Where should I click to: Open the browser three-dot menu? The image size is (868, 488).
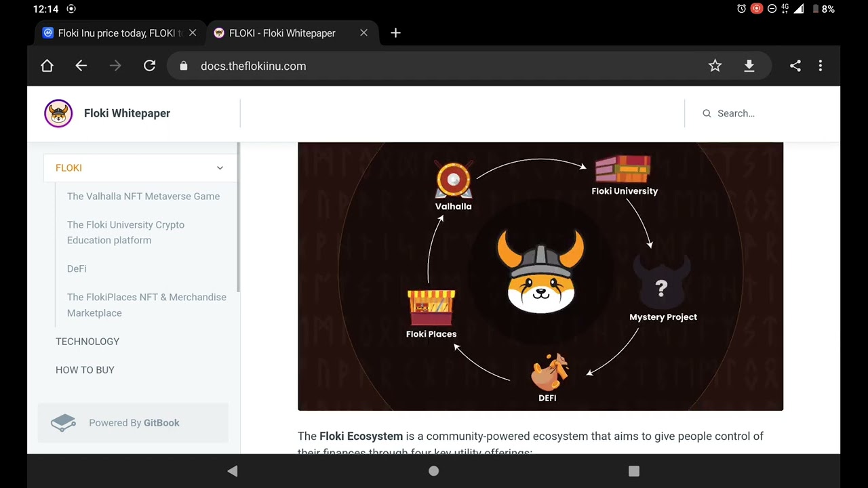(x=821, y=66)
